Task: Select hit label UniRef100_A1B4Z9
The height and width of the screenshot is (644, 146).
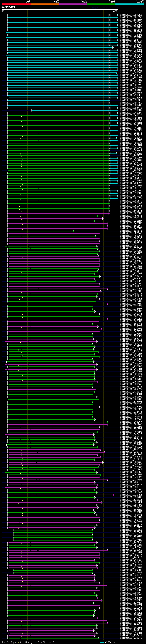Action: 131,342
